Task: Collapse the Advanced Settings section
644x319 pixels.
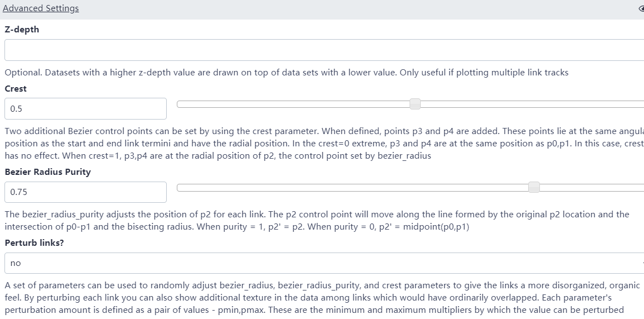Action: pyautogui.click(x=41, y=8)
